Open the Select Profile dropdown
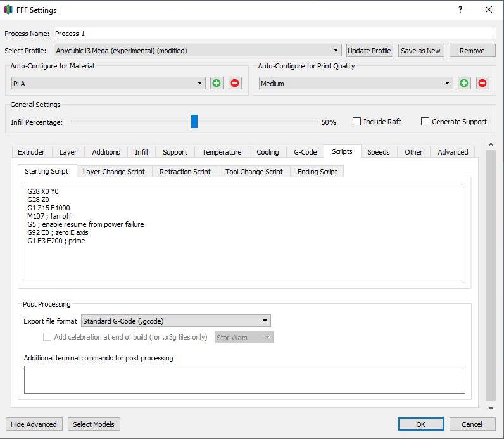The image size is (504, 439). 198,51
